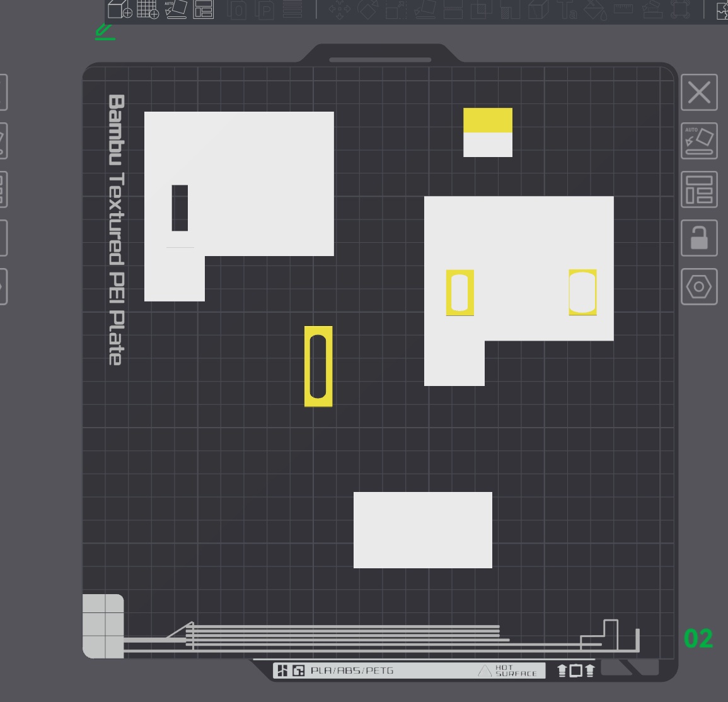Select the Seam painting tool
The image size is (728, 702).
(x=538, y=9)
